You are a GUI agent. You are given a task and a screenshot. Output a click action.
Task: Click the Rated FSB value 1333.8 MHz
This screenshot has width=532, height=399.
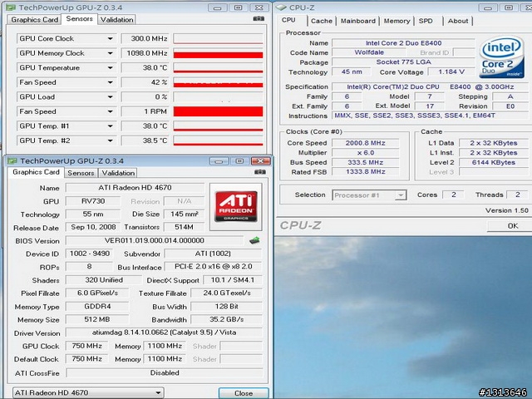(x=366, y=172)
